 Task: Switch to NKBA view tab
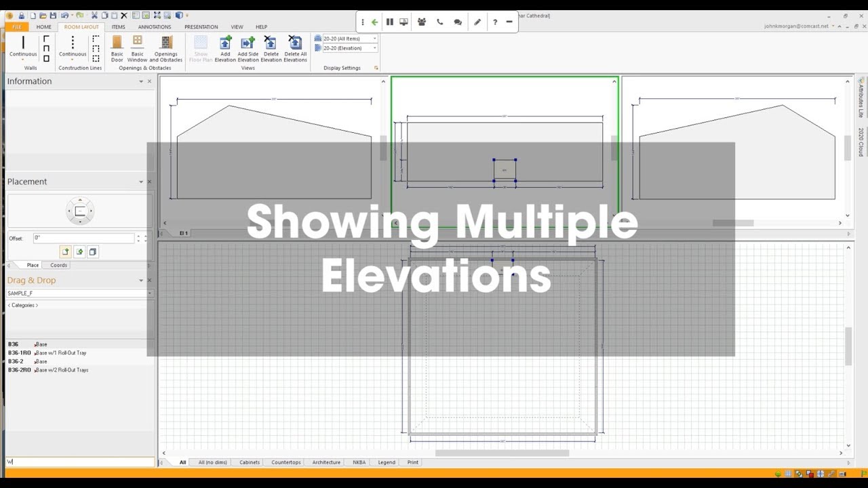pyautogui.click(x=359, y=462)
